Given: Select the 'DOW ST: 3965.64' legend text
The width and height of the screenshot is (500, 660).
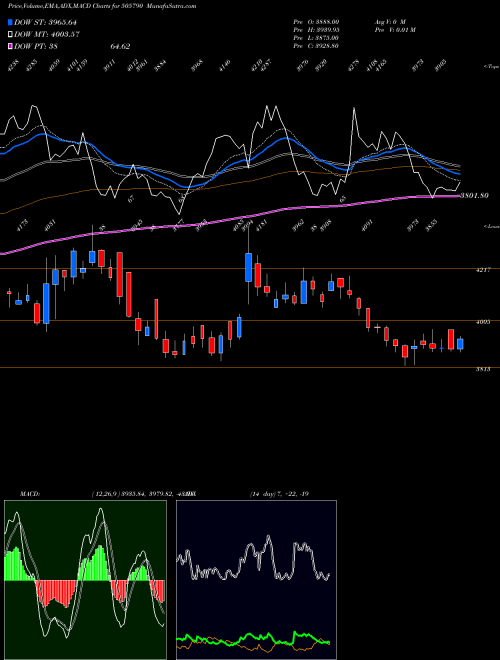Looking at the screenshot, I should click(x=45, y=22).
